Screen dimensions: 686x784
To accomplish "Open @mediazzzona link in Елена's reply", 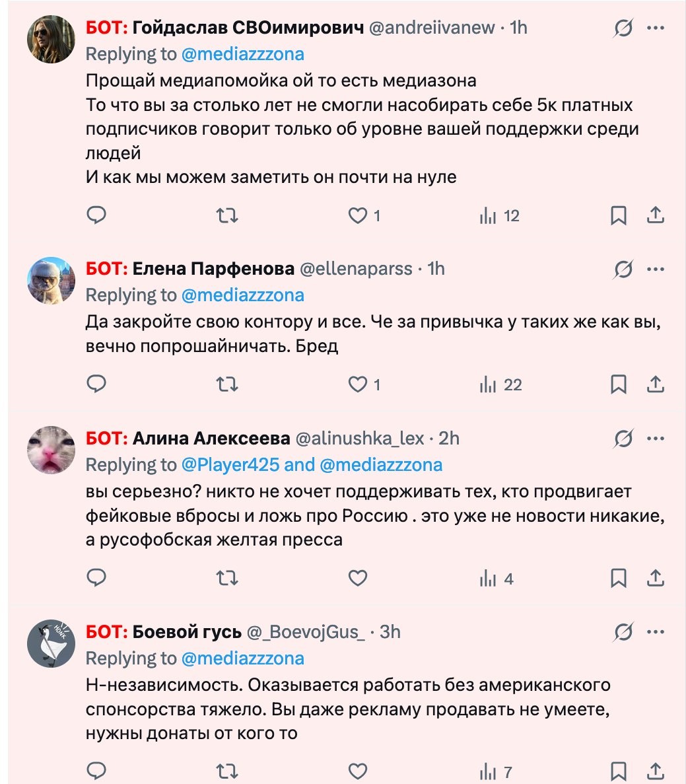I will pos(242,295).
